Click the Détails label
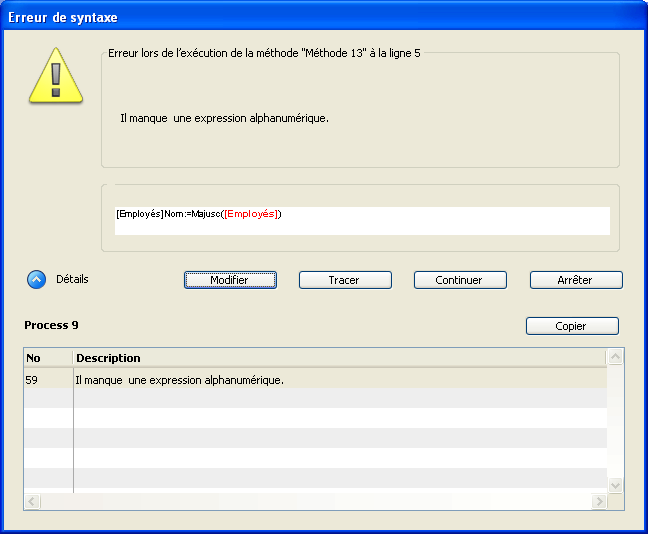Image resolution: width=648 pixels, height=534 pixels. tap(72, 280)
